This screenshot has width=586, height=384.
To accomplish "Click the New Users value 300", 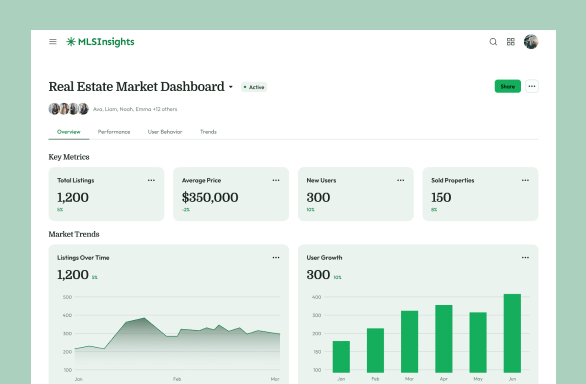I will (x=318, y=197).
